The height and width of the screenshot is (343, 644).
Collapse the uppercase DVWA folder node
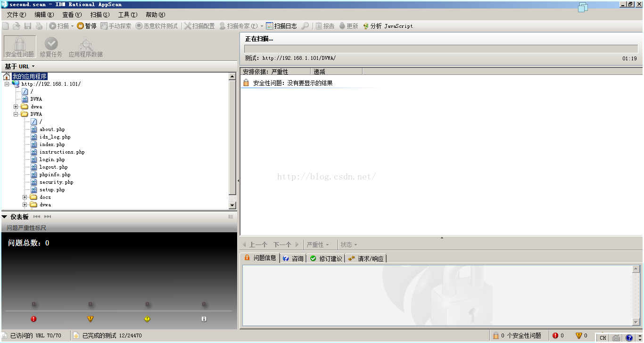point(16,114)
